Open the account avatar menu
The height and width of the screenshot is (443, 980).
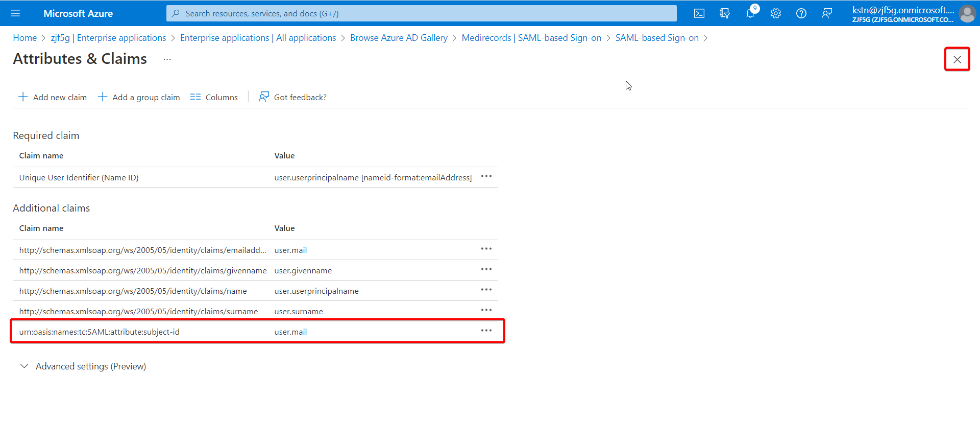coord(967,14)
